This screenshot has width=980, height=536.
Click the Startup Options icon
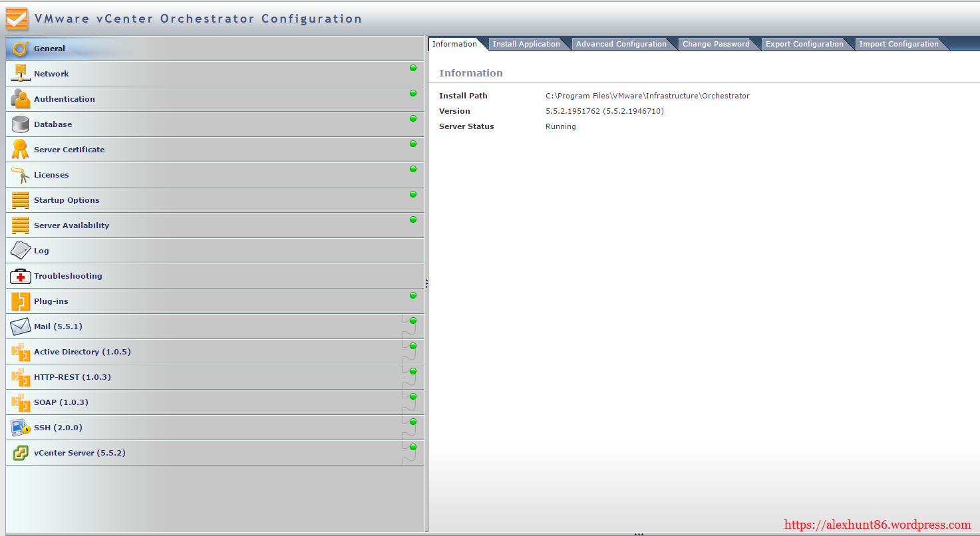[21, 200]
